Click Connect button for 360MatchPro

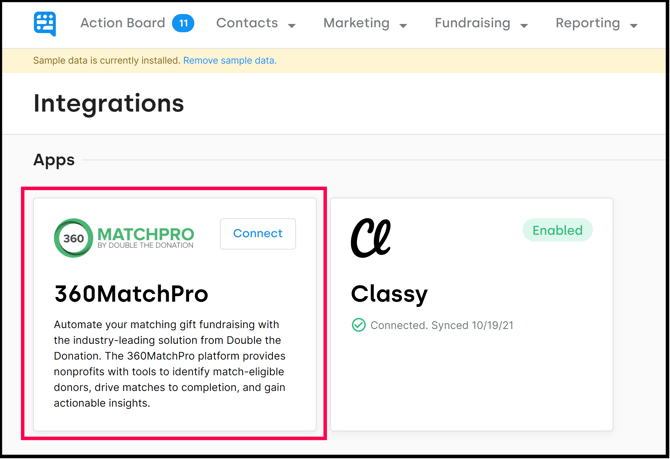point(258,233)
